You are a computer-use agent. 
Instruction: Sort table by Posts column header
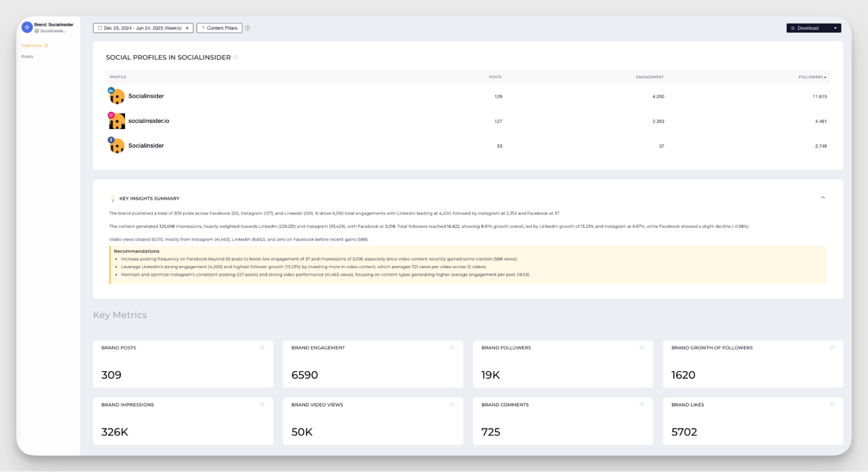[495, 77]
